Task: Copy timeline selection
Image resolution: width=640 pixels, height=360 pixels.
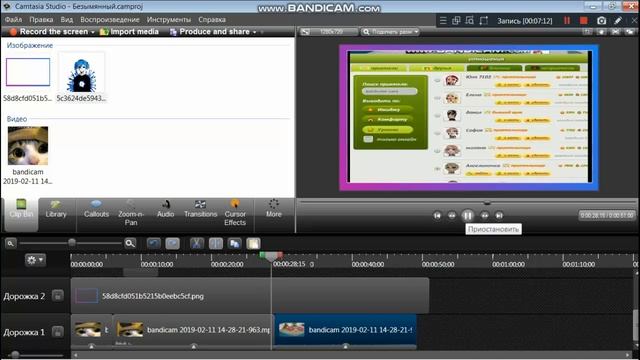Action: [235, 244]
